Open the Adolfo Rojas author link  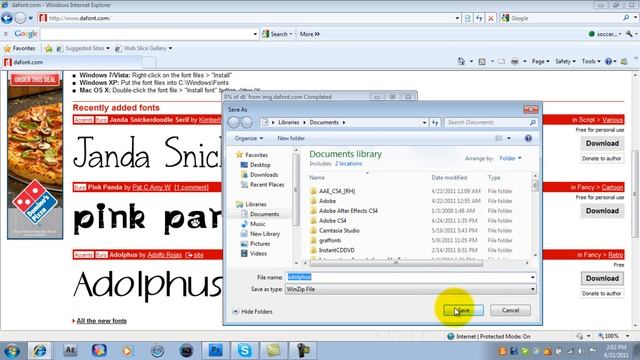click(x=164, y=255)
